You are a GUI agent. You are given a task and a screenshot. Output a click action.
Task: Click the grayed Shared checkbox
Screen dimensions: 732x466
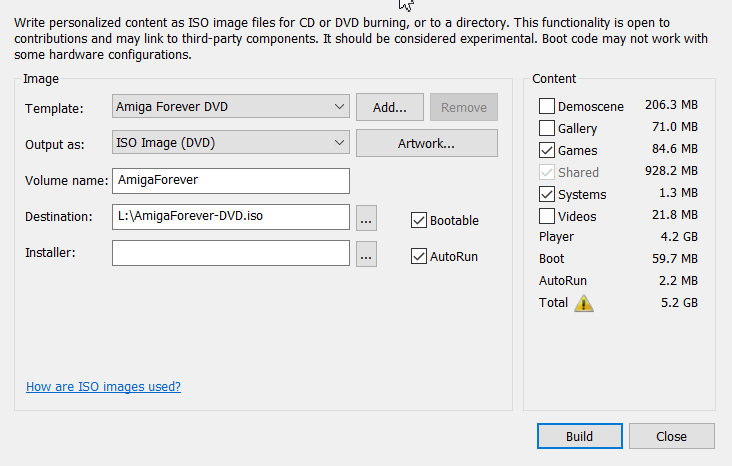tap(547, 172)
